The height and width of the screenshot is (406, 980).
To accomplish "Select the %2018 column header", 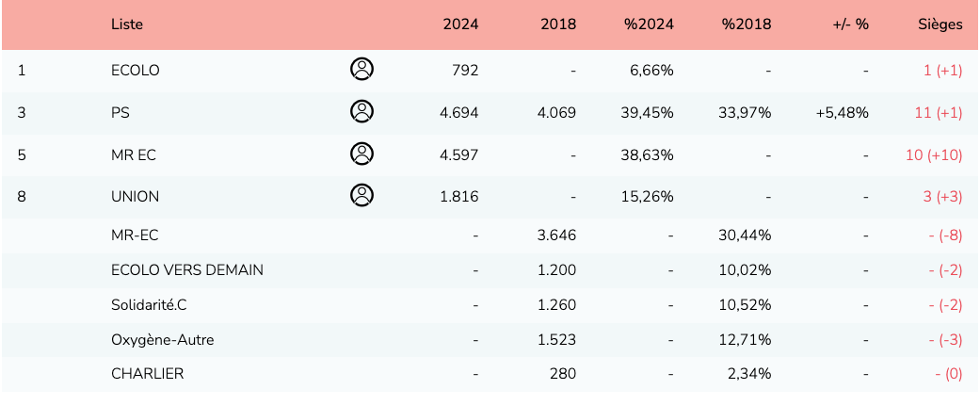I will [747, 24].
